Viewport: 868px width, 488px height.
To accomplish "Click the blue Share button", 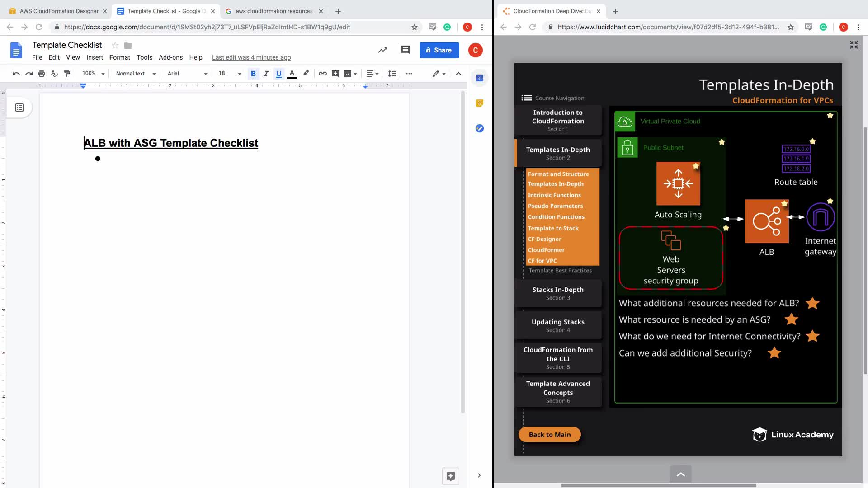I will pos(439,50).
